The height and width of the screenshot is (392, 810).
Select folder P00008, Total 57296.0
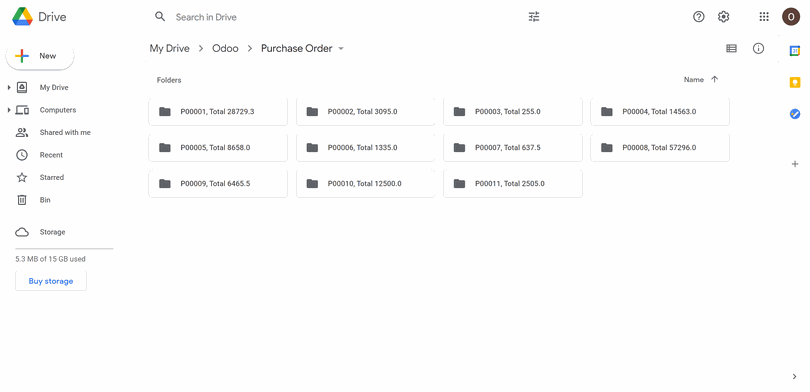[x=660, y=148]
